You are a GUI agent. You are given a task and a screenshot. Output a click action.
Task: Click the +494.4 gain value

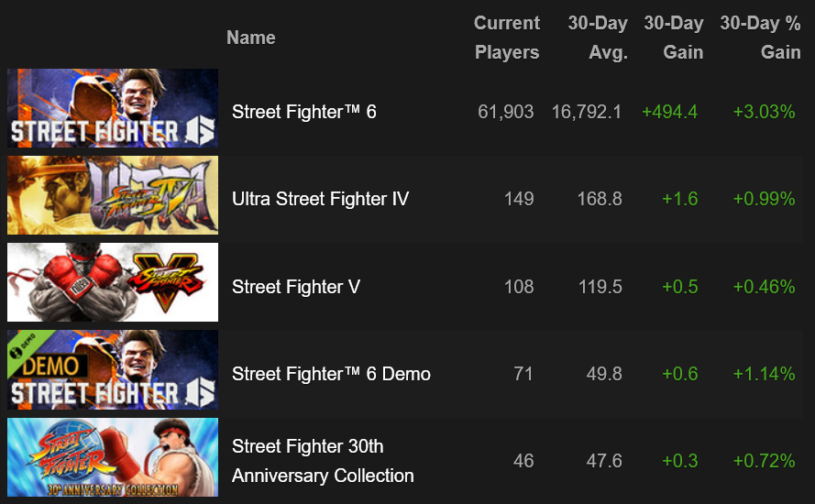coord(669,112)
